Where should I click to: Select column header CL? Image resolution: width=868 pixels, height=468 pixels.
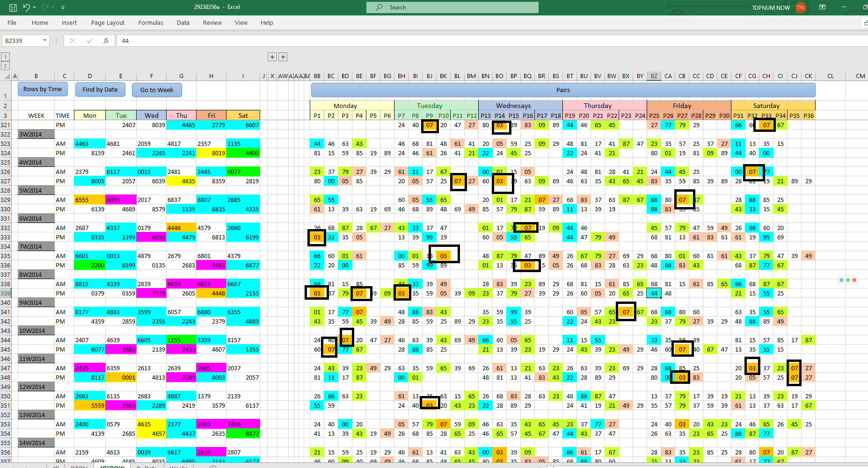(x=831, y=76)
